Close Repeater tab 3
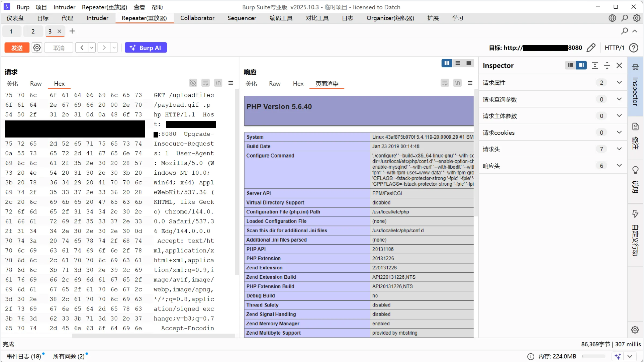Image resolution: width=644 pixels, height=362 pixels. 59,31
